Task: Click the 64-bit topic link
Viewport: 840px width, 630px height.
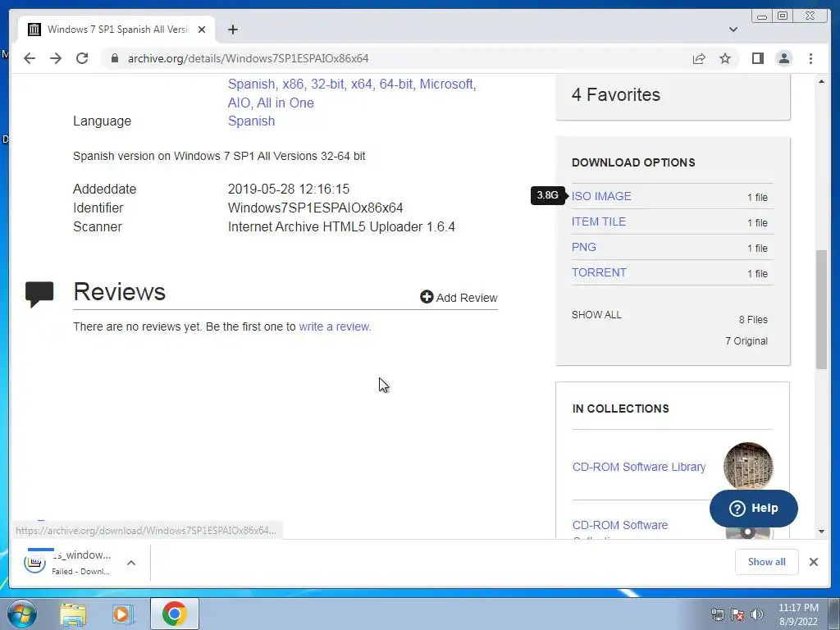Action: 396,84
